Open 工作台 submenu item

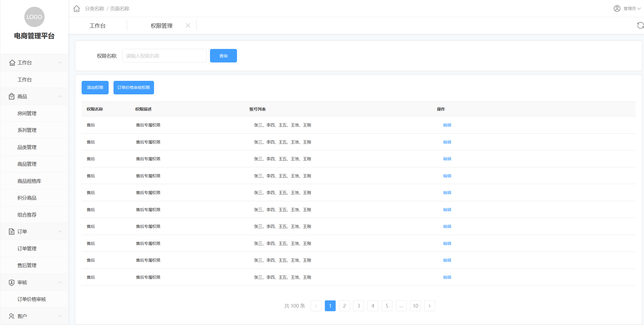34,80
